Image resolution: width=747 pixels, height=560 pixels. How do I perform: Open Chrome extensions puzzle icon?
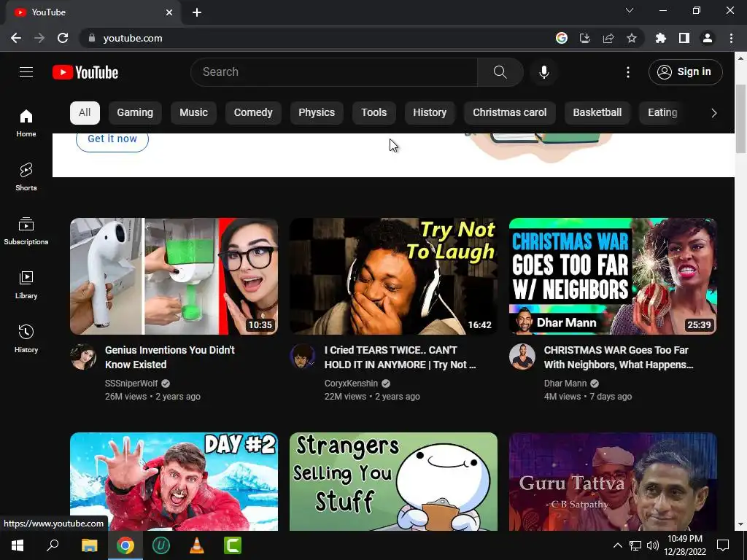661,38
